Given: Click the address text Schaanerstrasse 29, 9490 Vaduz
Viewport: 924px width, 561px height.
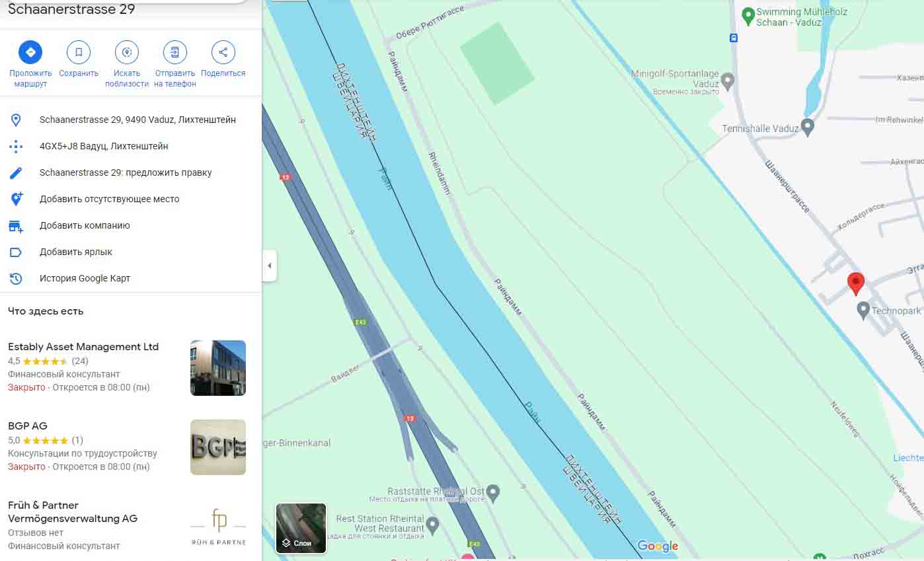Looking at the screenshot, I should [137, 120].
